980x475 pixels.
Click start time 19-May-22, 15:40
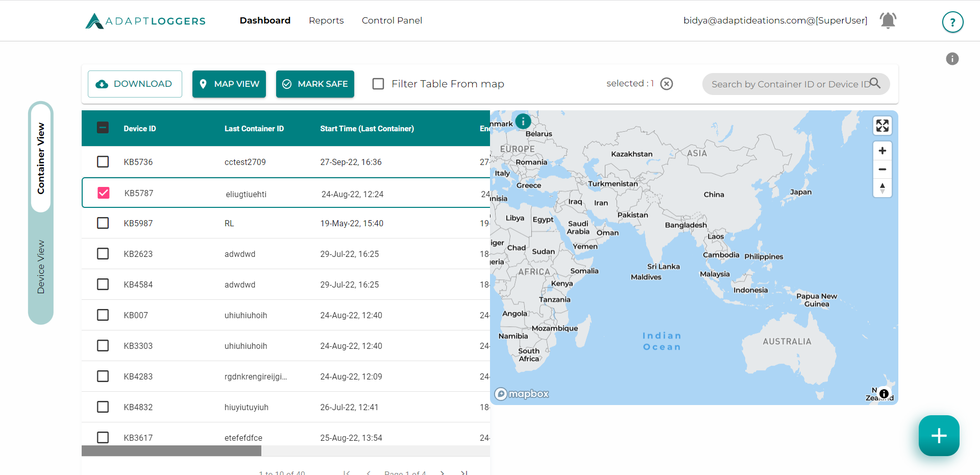(x=352, y=223)
